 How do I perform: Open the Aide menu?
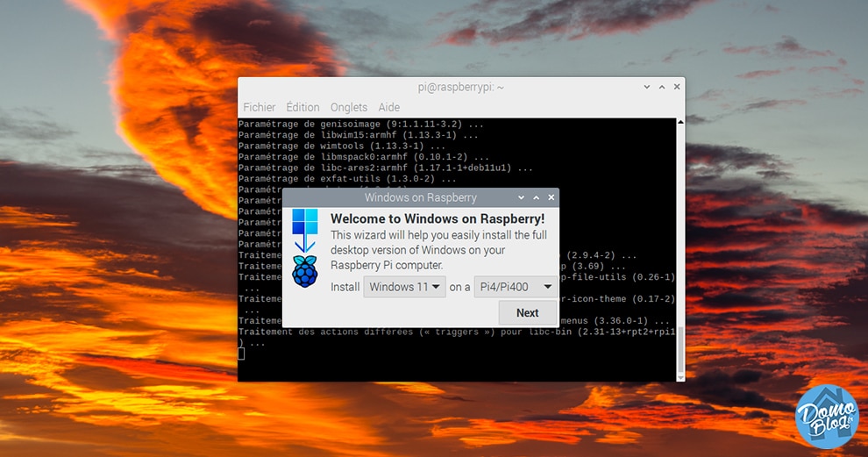tap(389, 107)
